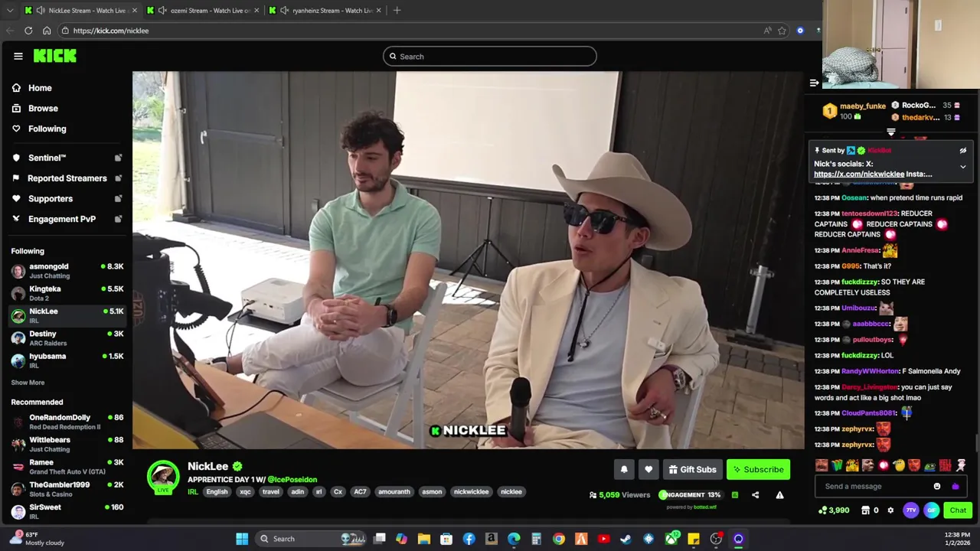The image size is (980, 551).
Task: Expand the gift leaderboard arrow
Action: click(x=890, y=132)
